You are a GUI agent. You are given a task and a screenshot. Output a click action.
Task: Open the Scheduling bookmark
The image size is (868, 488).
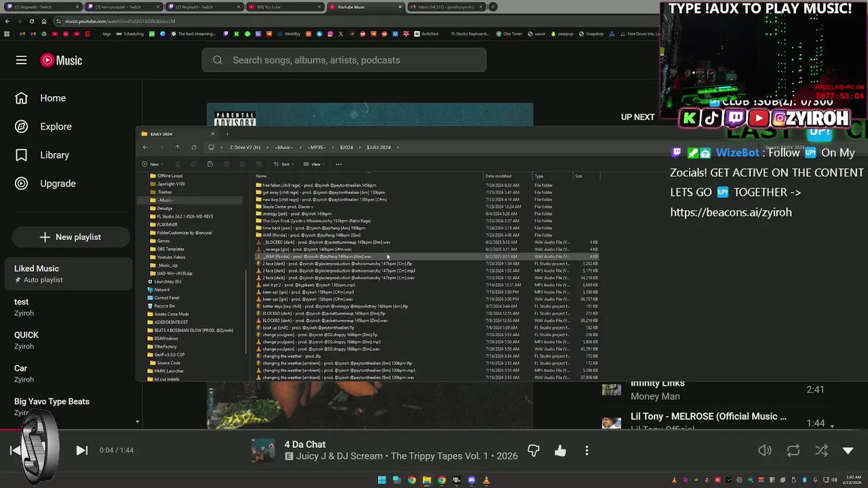130,34
